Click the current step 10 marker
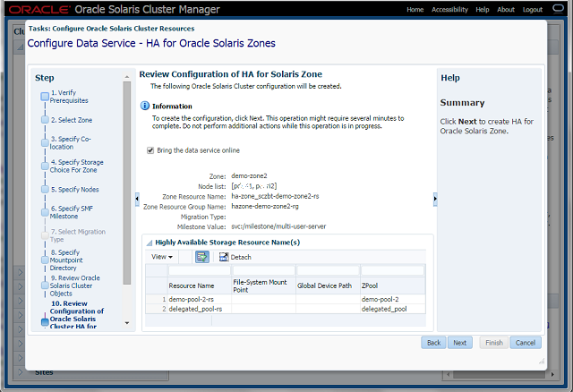This screenshot has width=573, height=392. [45, 322]
